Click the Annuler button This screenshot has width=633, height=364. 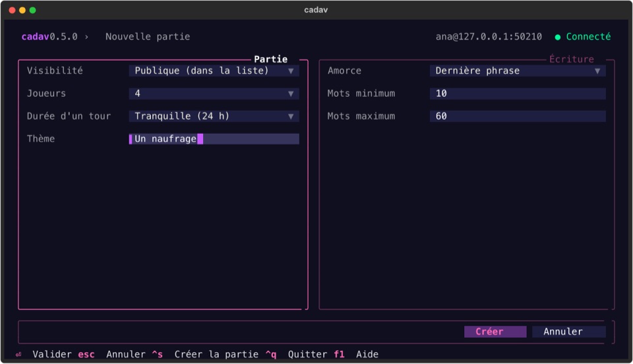(568, 332)
